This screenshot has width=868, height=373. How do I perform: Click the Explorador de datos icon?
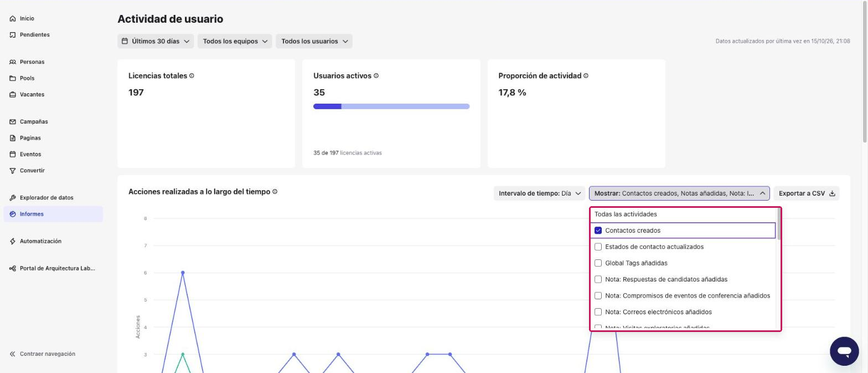coord(13,198)
